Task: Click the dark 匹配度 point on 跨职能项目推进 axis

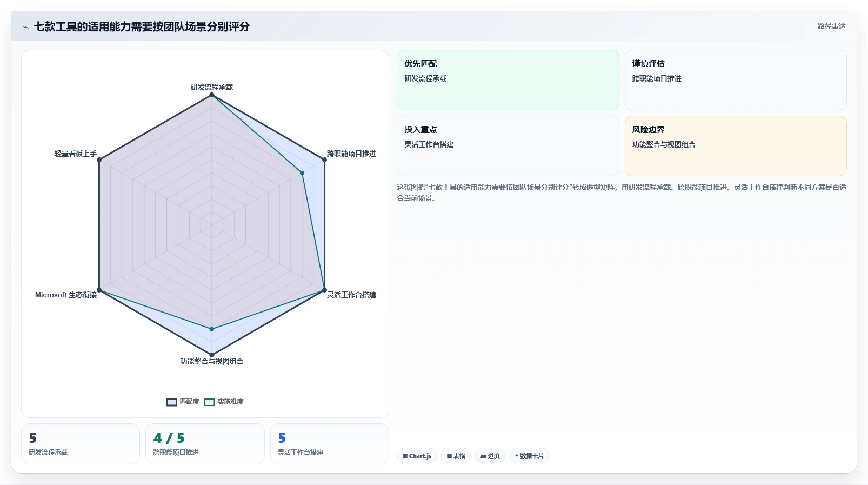Action: [x=324, y=160]
